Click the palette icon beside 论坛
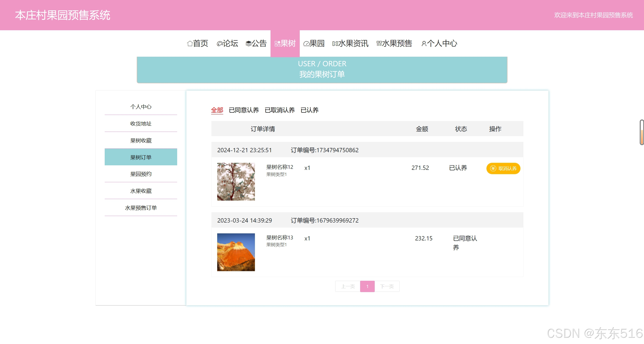Image resolution: width=644 pixels, height=344 pixels. tap(220, 44)
